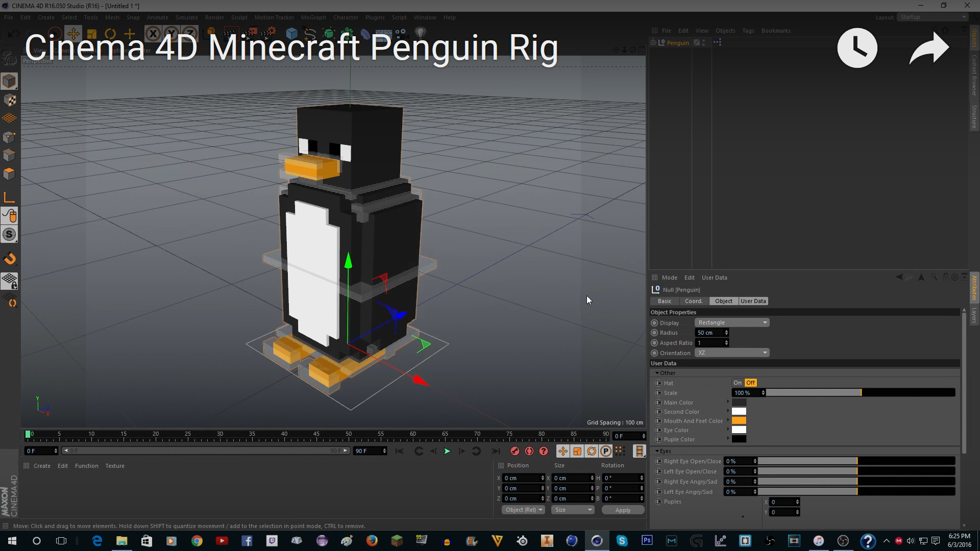Open User Data menu in Attributes header
The height and width of the screenshot is (551, 980).
coord(715,278)
